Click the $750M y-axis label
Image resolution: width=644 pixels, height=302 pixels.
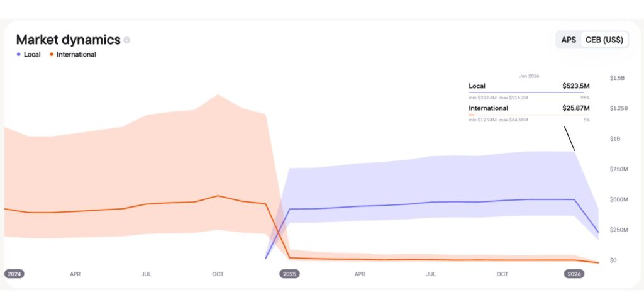pyautogui.click(x=618, y=169)
